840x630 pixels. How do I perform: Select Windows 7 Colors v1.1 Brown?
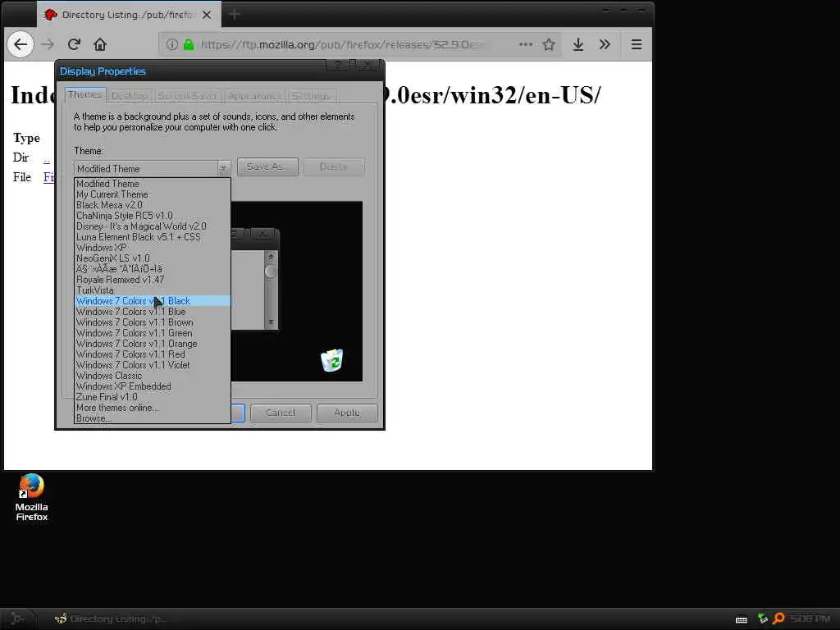[x=153, y=322]
